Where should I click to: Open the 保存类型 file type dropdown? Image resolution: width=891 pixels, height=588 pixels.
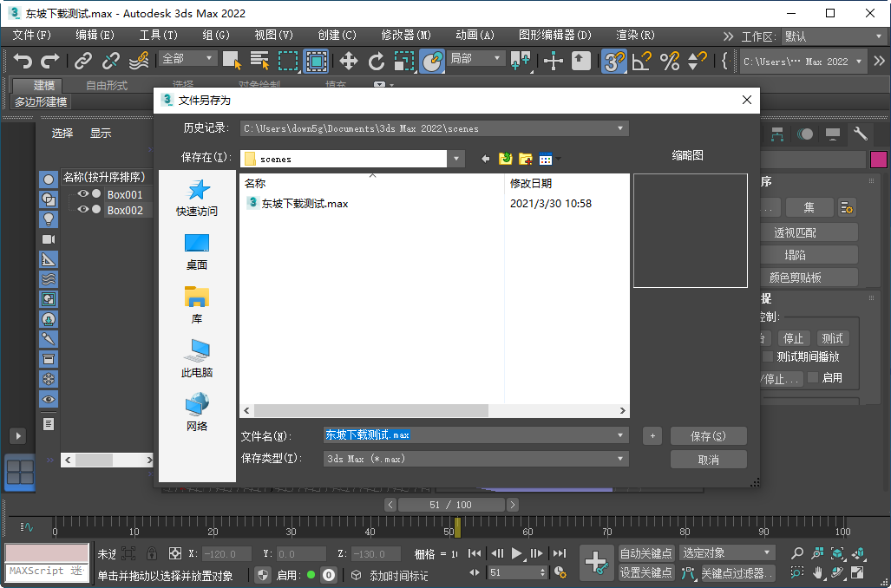[621, 458]
